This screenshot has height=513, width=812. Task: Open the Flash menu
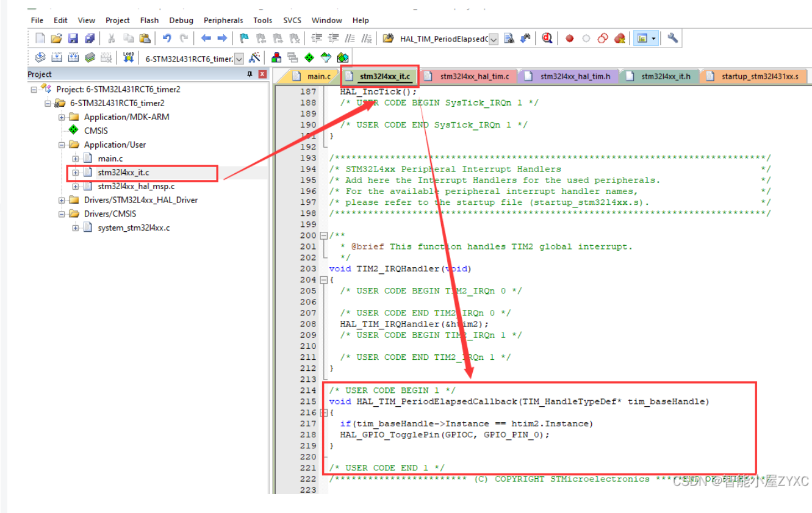[149, 20]
